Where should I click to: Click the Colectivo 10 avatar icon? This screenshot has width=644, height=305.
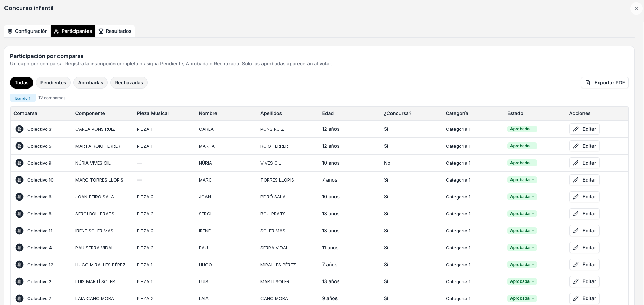coord(19,180)
